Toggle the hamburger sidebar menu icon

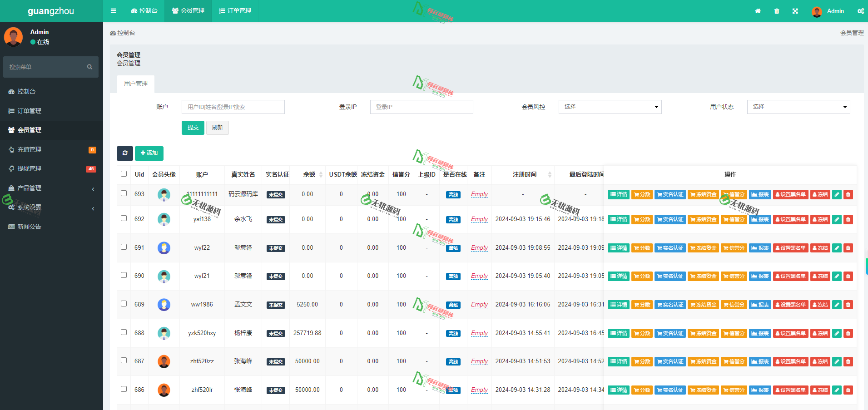114,11
